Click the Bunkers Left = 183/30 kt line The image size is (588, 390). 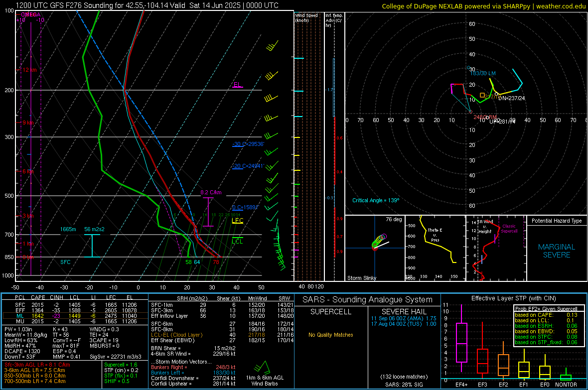[193, 373]
